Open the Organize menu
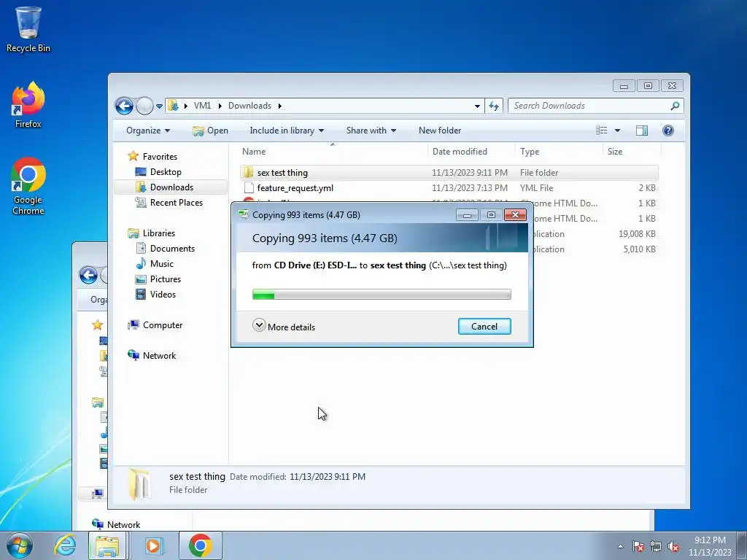 point(147,131)
